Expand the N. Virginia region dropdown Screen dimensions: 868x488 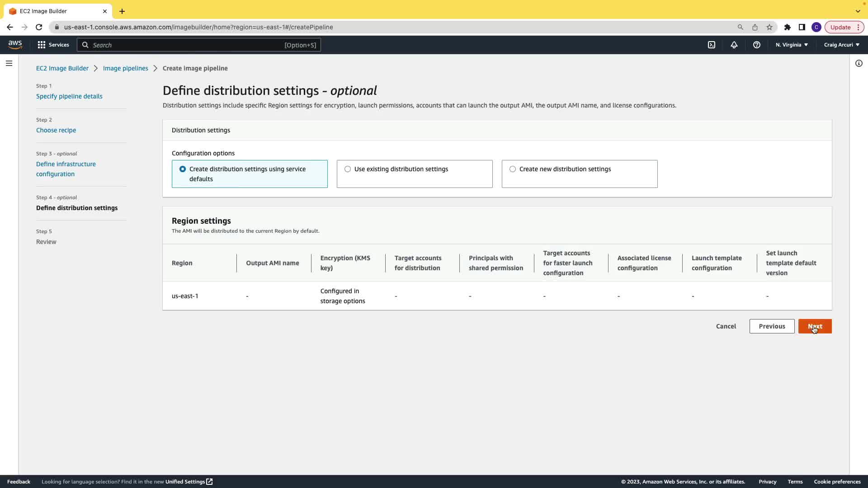[792, 45]
